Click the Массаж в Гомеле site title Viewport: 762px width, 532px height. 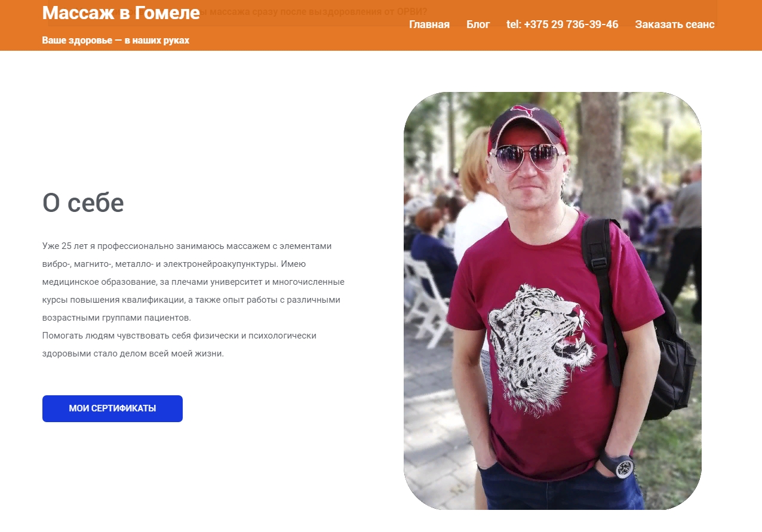click(x=121, y=13)
